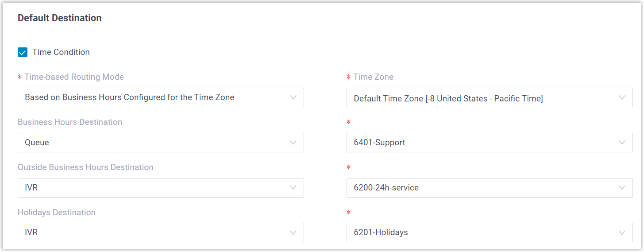Click the chevron arrow beside the Queue selection
Image resolution: width=644 pixels, height=252 pixels.
point(293,143)
